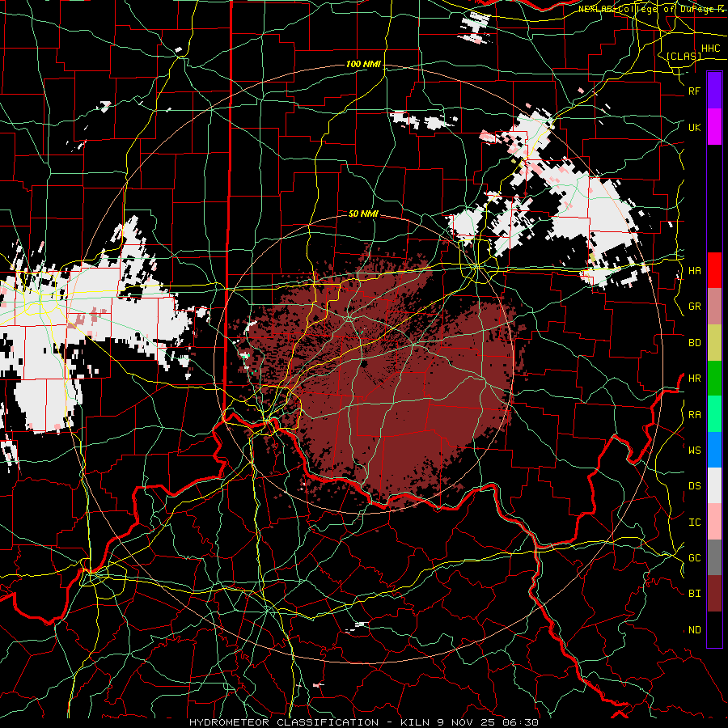Viewport: 728px width, 728px height.
Task: Click the magenta UK legend color swatch
Action: pyautogui.click(x=714, y=127)
